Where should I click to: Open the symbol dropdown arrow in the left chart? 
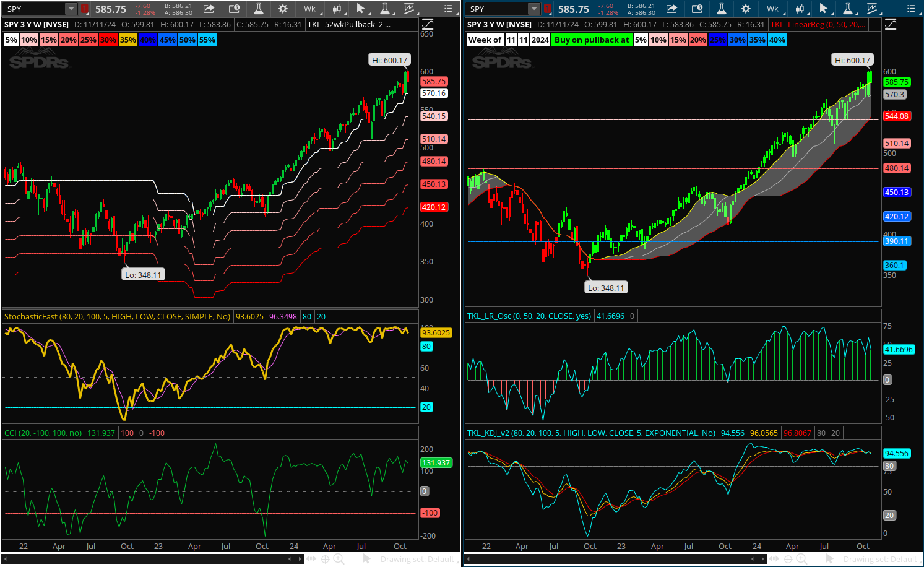[x=71, y=9]
